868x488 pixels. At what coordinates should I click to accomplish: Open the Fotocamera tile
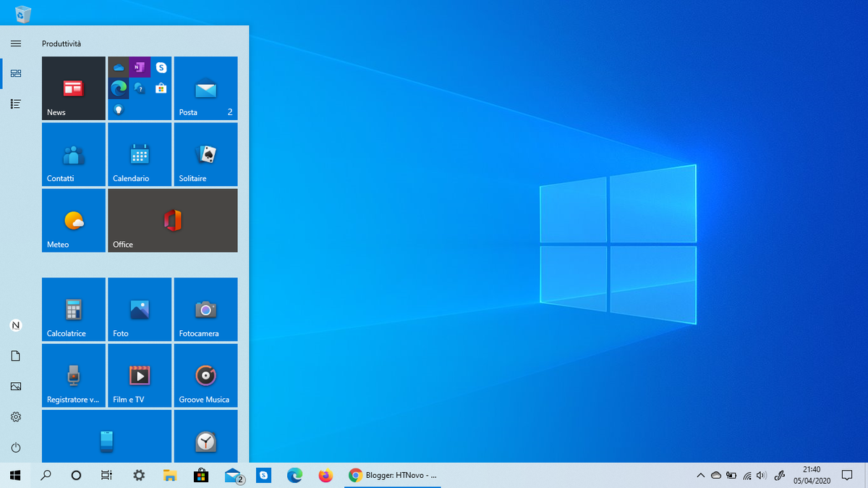(x=205, y=309)
